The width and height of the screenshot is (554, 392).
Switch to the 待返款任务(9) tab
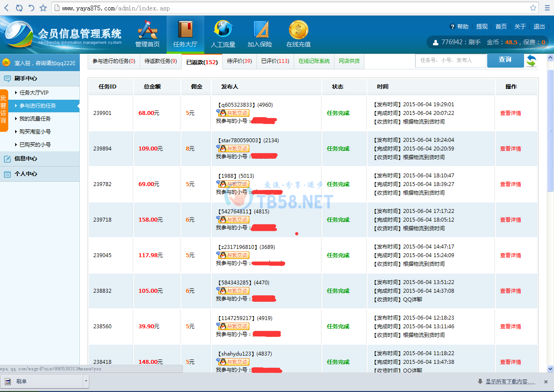click(x=161, y=62)
